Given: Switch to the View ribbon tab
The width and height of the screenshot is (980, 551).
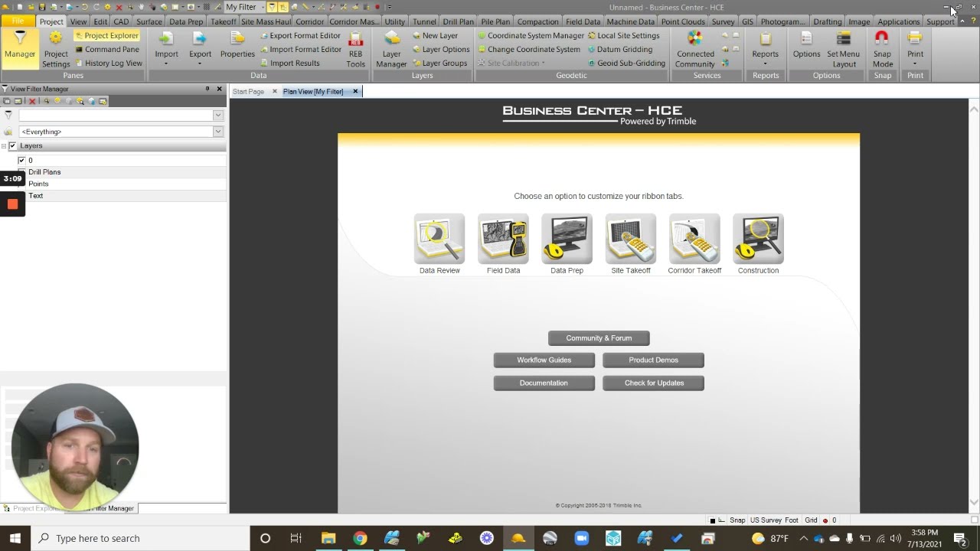Looking at the screenshot, I should click(78, 21).
